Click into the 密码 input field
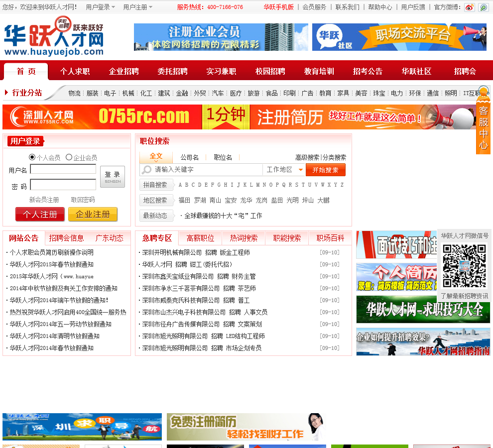 tap(63, 185)
